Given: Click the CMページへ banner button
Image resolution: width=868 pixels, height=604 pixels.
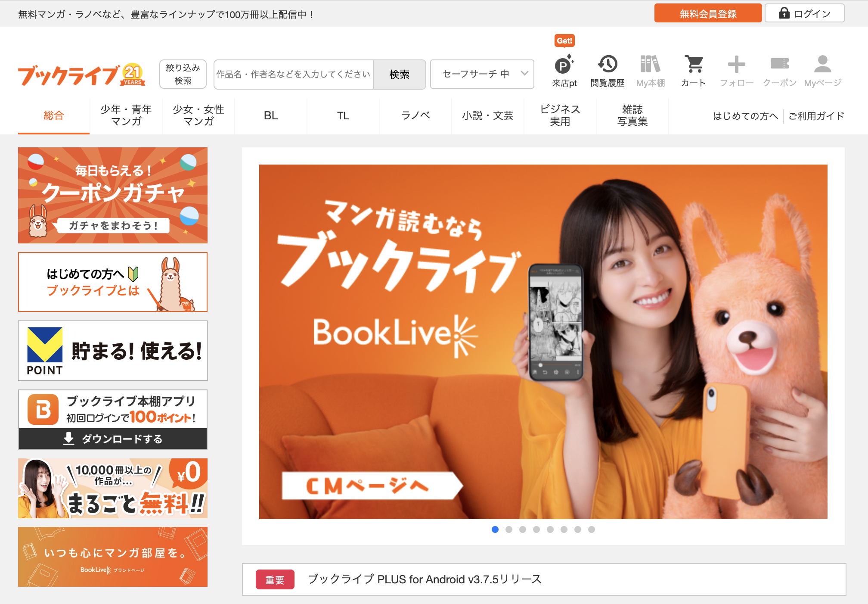Looking at the screenshot, I should (372, 486).
